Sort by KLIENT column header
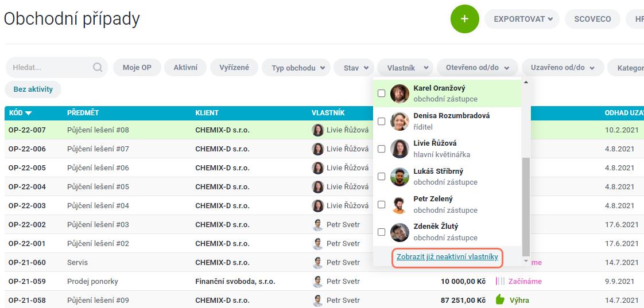This screenshot has width=644, height=308. 207,113
